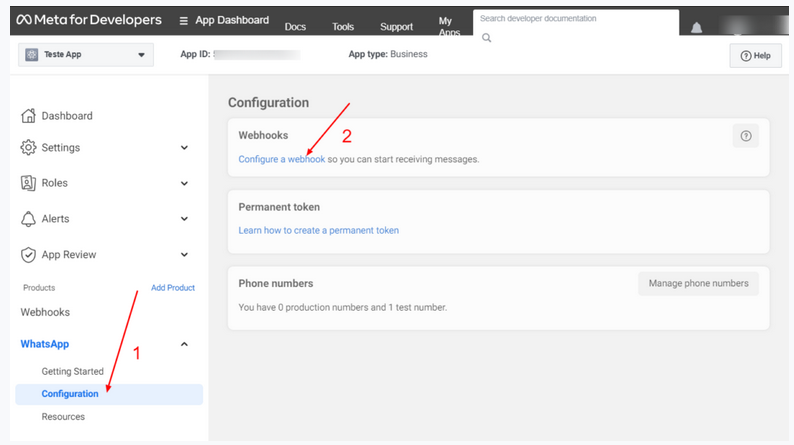This screenshot has width=794, height=445.
Task: Click the notification bell in top bar
Action: pos(696,27)
